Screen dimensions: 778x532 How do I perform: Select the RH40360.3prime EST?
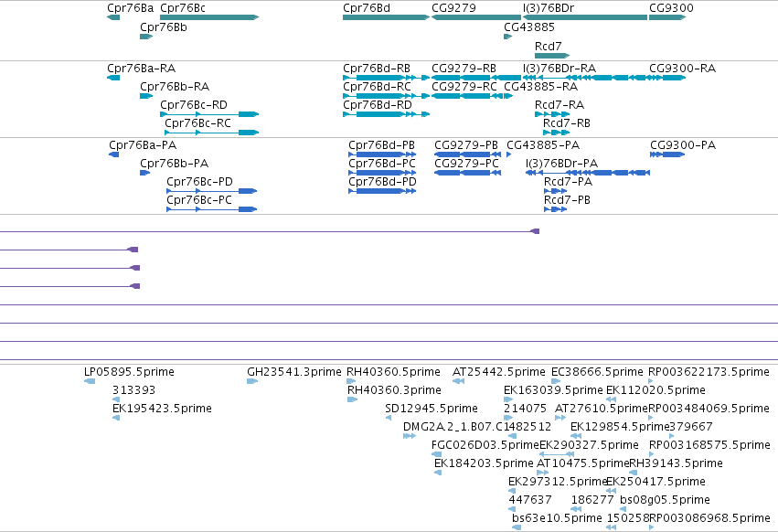[352, 399]
